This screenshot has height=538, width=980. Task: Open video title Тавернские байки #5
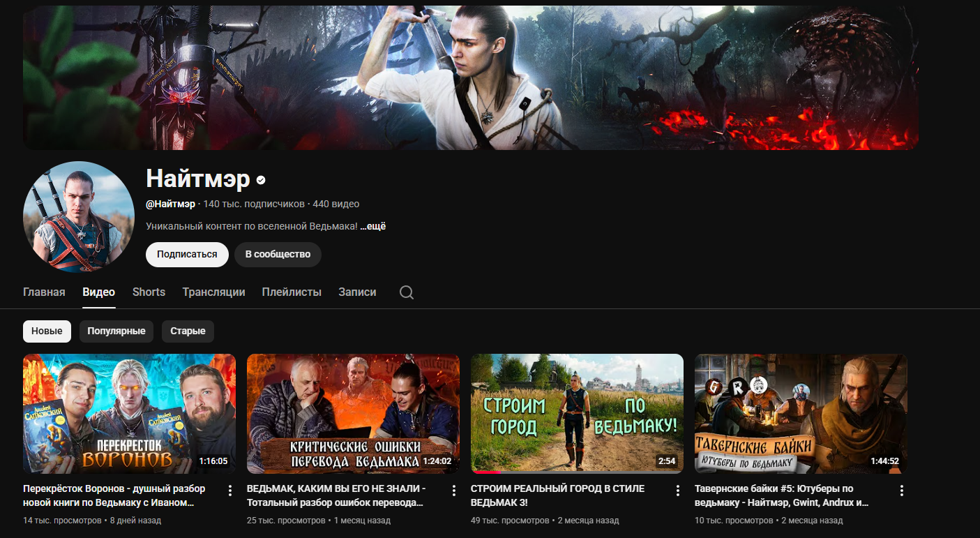782,495
